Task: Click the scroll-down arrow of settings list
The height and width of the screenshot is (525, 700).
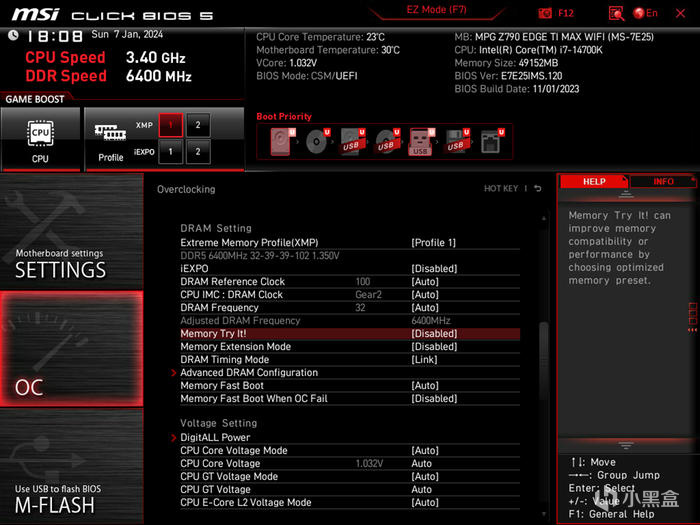Action: [544, 514]
